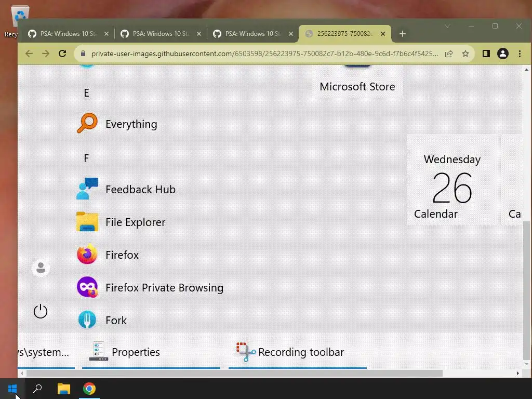532x399 pixels.
Task: Reload the current page
Action: pyautogui.click(x=62, y=54)
